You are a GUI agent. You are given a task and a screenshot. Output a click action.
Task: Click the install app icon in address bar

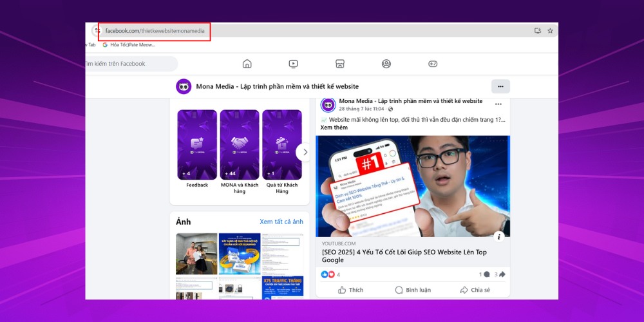click(x=537, y=31)
